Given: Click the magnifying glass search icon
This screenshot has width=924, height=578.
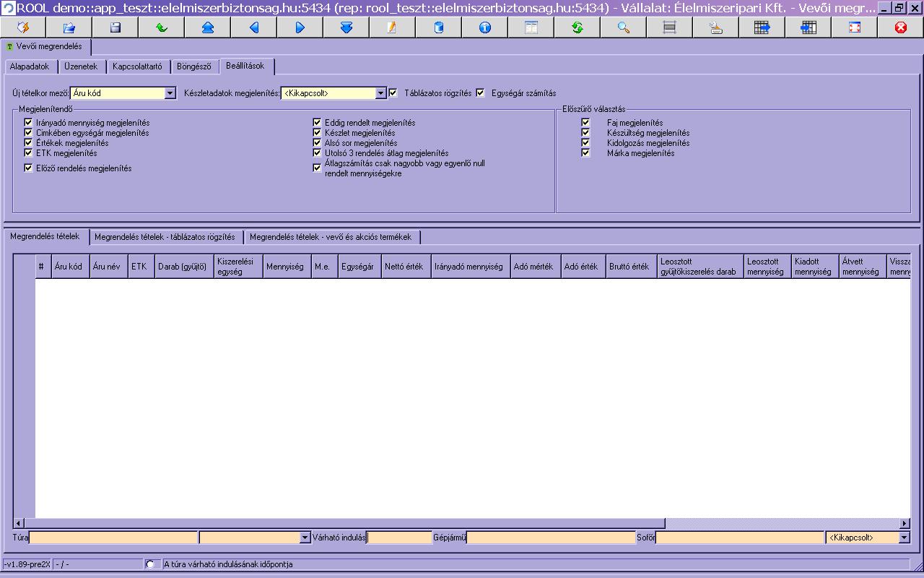Looking at the screenshot, I should (x=624, y=27).
